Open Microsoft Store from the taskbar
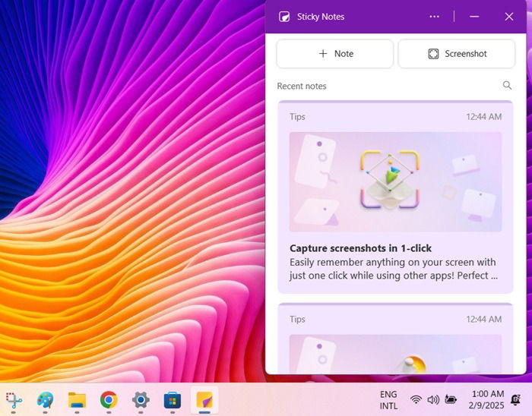The height and width of the screenshot is (416, 532). (x=173, y=401)
